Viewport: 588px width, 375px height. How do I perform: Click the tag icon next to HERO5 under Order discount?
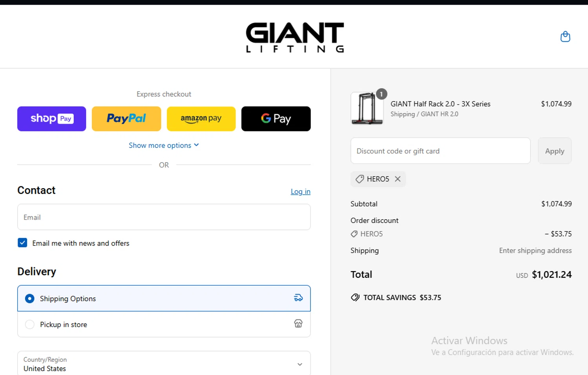[x=354, y=234]
